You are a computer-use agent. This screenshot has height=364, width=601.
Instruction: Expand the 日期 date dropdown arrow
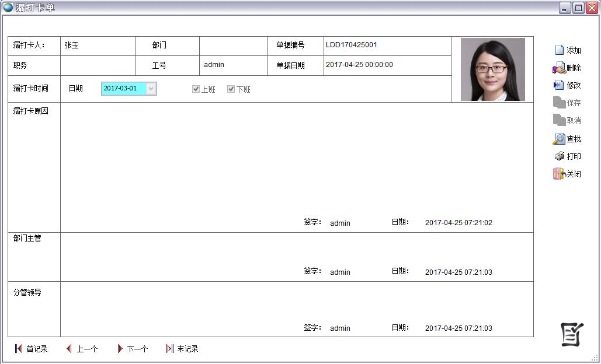click(x=151, y=89)
